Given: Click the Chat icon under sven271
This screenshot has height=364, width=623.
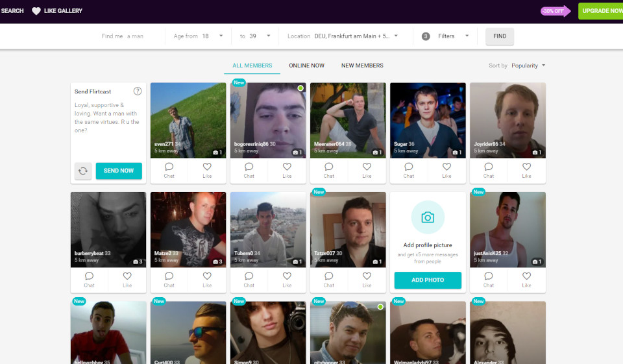Looking at the screenshot, I should (x=169, y=167).
